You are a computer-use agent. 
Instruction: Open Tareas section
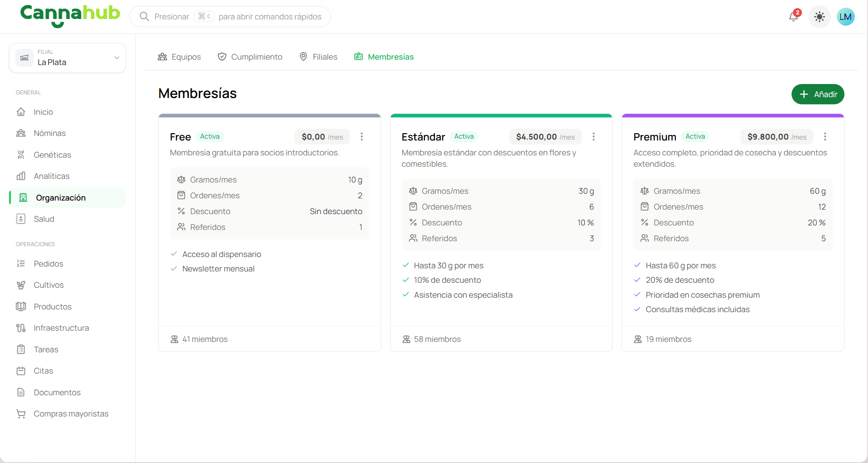[67, 350]
